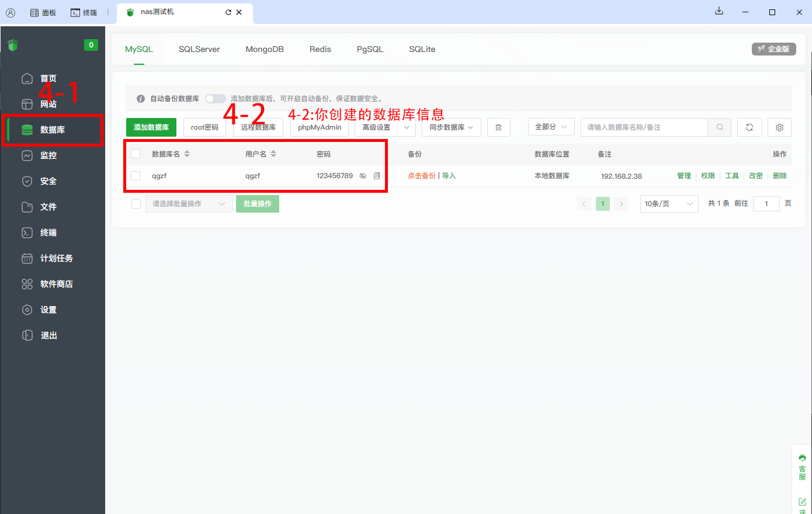Click the database name search input field

[644, 127]
